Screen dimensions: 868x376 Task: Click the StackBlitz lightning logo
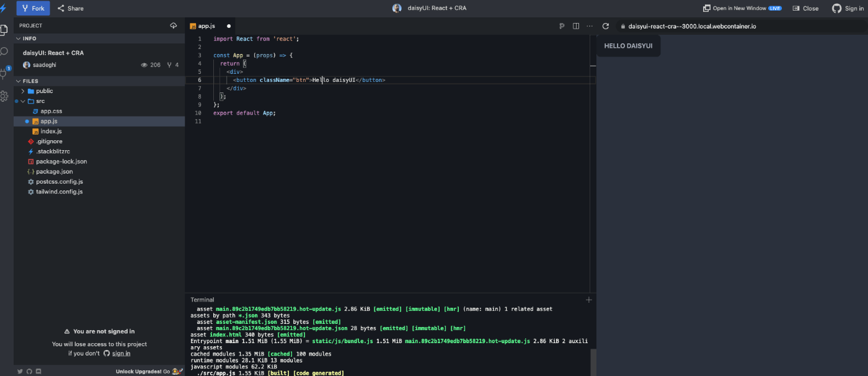4,8
